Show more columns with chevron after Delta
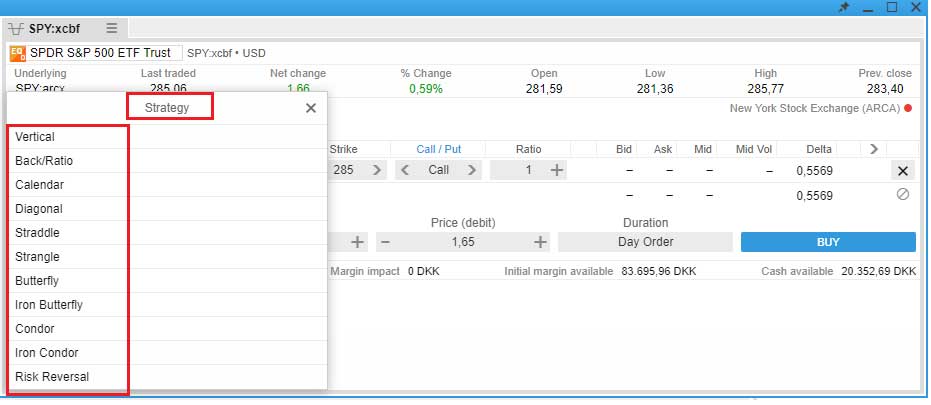The image size is (931, 405). (873, 149)
